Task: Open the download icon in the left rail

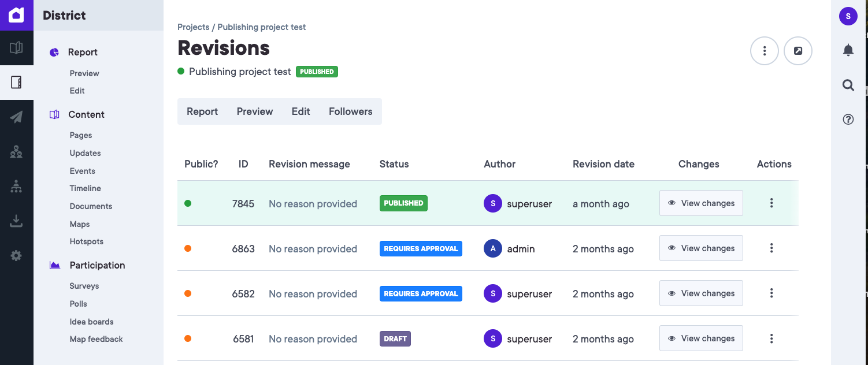Action: pyautogui.click(x=16, y=221)
